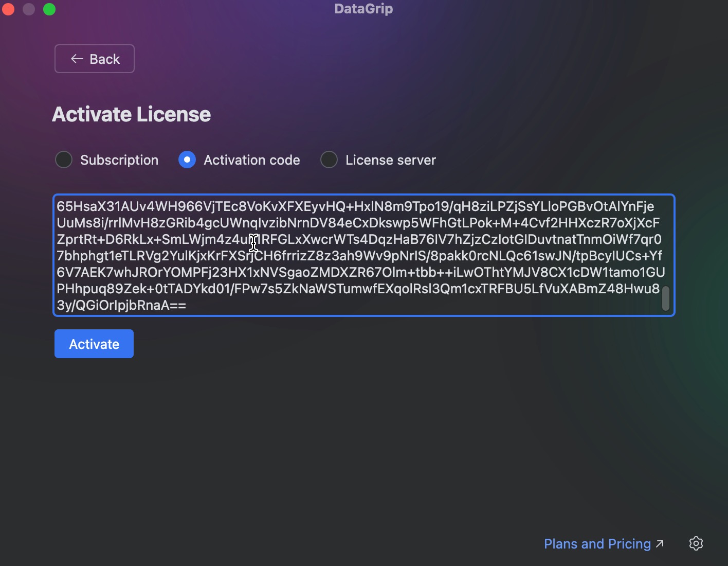Click the scrollbar thumb in the code box
This screenshot has height=566, width=728.
coord(665,298)
